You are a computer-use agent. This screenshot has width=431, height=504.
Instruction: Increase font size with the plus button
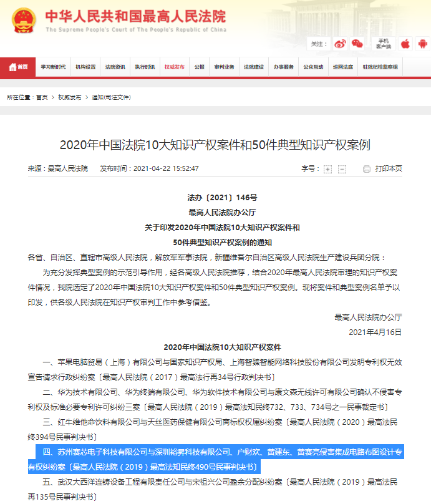point(327,169)
